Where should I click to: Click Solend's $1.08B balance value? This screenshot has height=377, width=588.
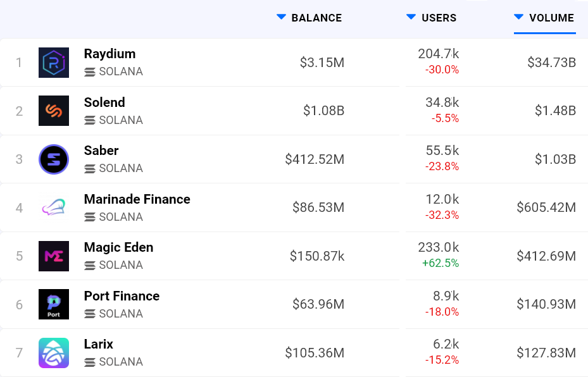coord(323,111)
